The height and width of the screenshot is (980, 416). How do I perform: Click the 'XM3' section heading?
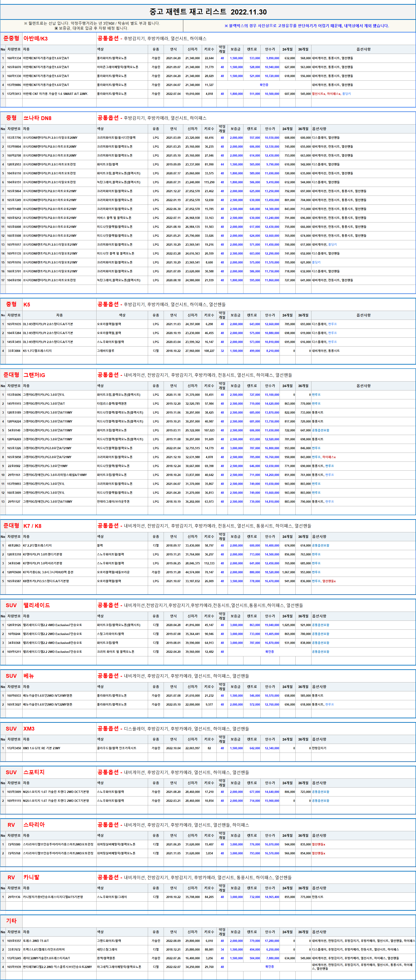(29, 729)
